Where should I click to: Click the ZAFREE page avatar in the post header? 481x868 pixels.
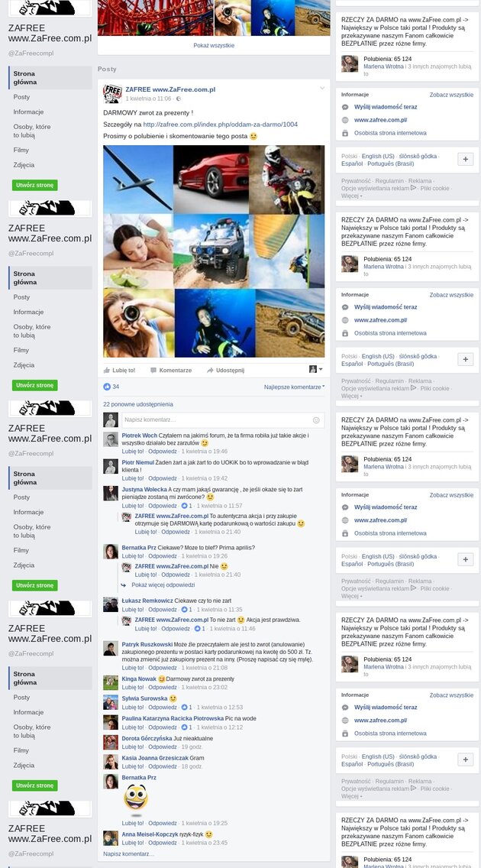click(113, 93)
